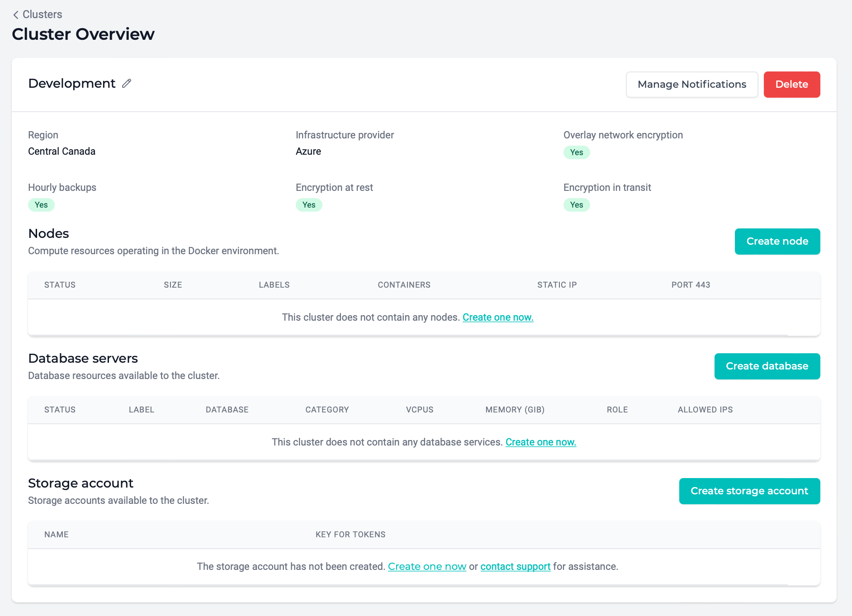Click the Create database button
The height and width of the screenshot is (616, 852).
tap(767, 366)
